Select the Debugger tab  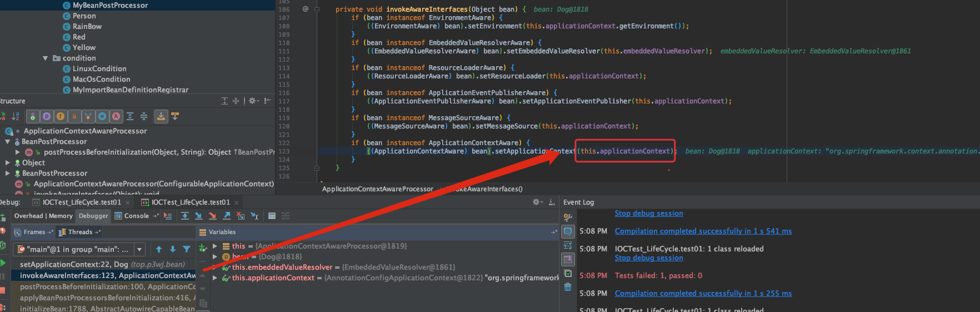point(93,216)
